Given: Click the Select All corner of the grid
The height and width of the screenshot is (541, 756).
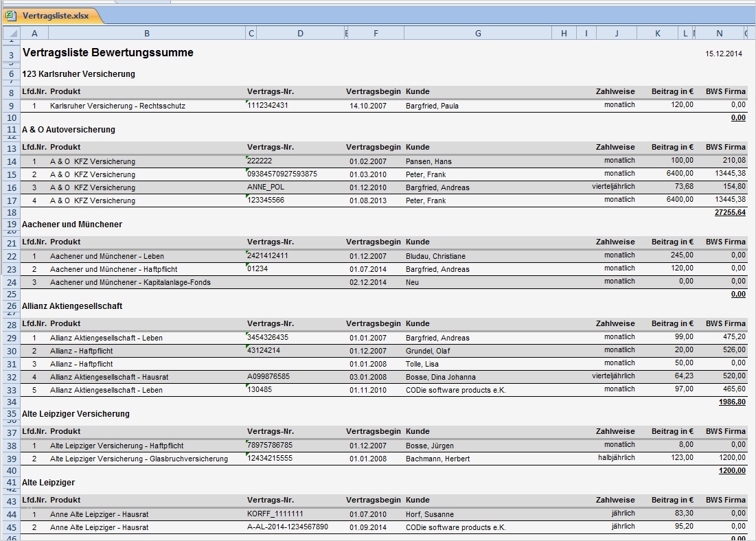Looking at the screenshot, I should (12, 33).
